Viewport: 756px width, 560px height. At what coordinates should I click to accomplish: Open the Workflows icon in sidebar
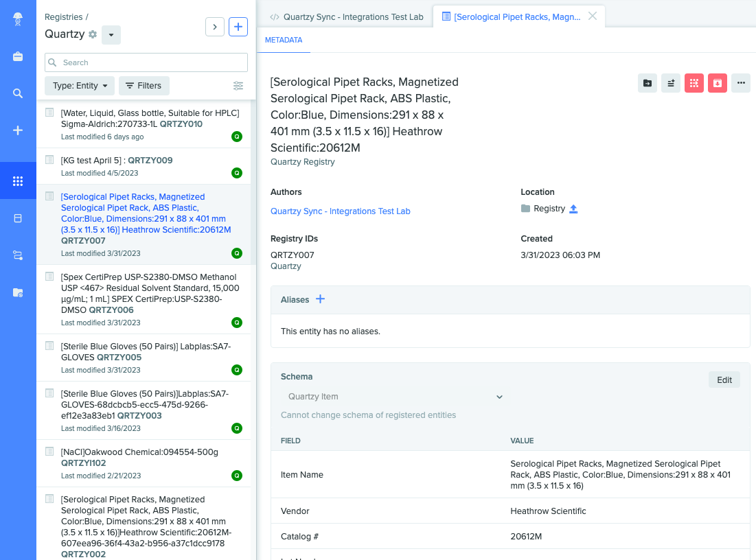click(18, 255)
